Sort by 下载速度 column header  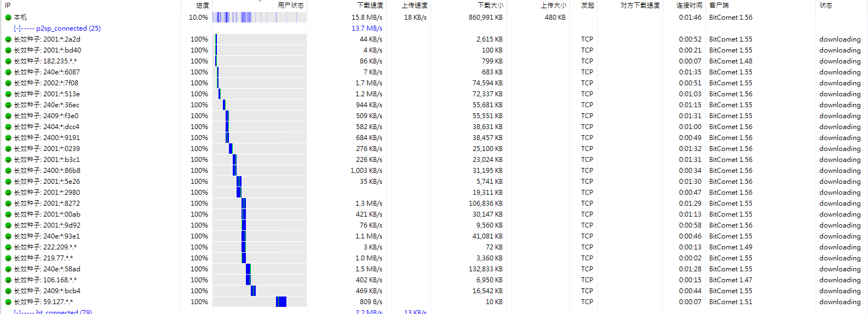tap(370, 5)
